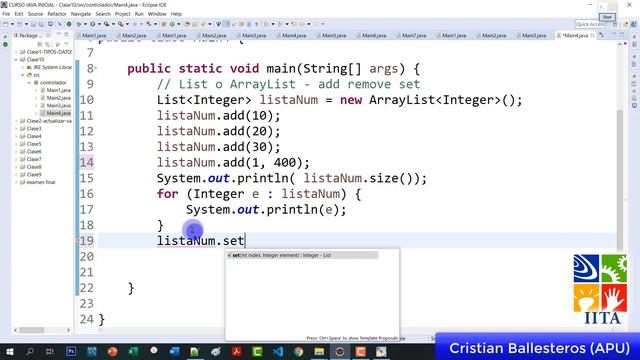Open the Help menu

click(x=176, y=14)
